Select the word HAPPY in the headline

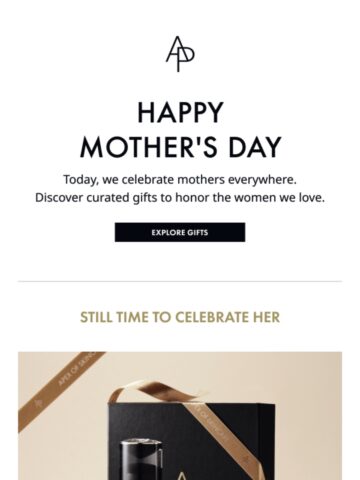point(180,113)
